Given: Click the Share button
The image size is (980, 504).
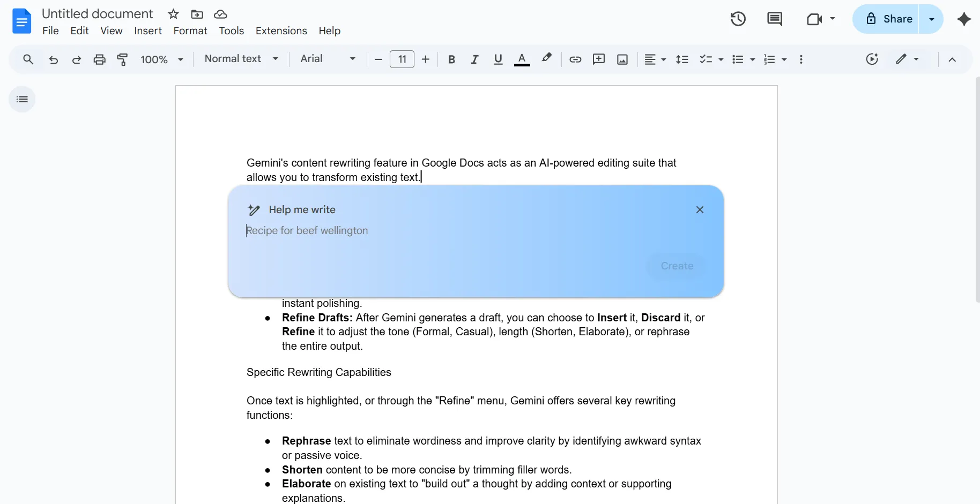Looking at the screenshot, I should coord(886,19).
